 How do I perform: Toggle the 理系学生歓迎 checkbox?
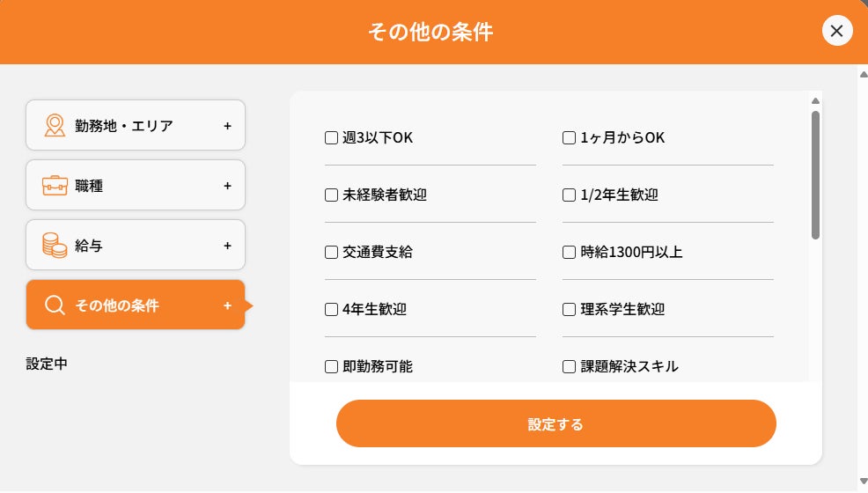coord(569,310)
